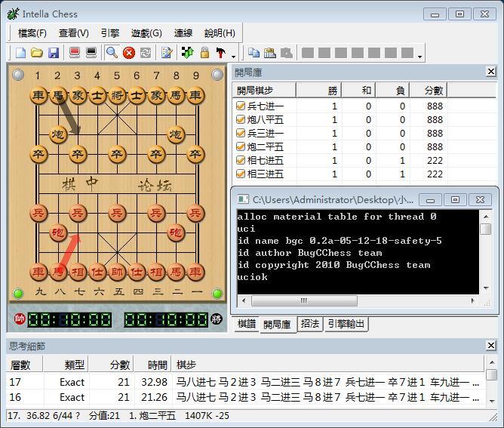Click the red 帥 icon beside the left clock
The image size is (504, 428).
click(20, 319)
